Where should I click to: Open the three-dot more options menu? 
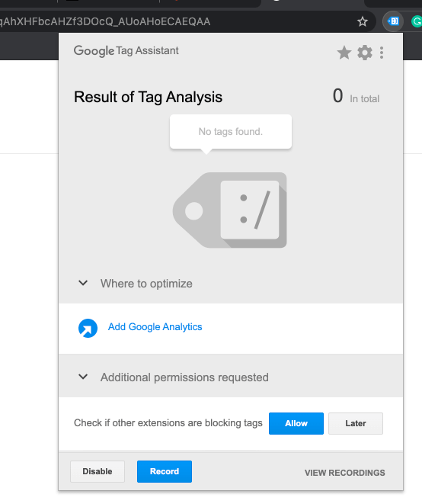coord(382,53)
